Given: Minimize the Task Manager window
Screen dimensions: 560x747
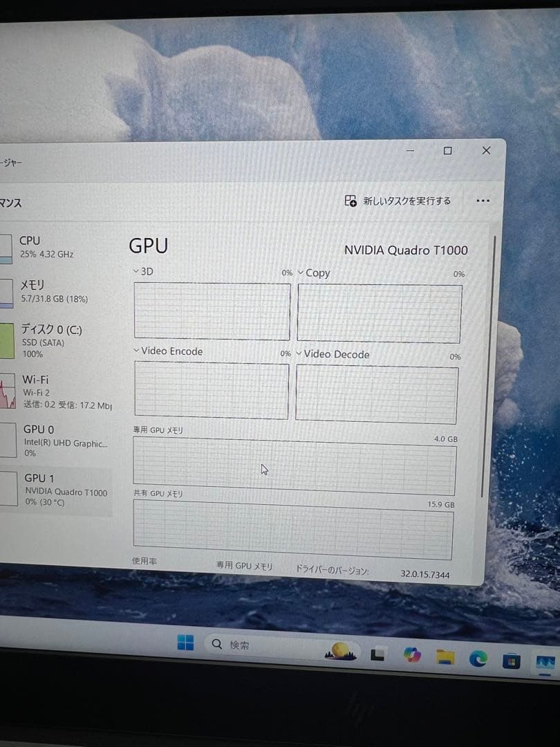Looking at the screenshot, I should [410, 151].
